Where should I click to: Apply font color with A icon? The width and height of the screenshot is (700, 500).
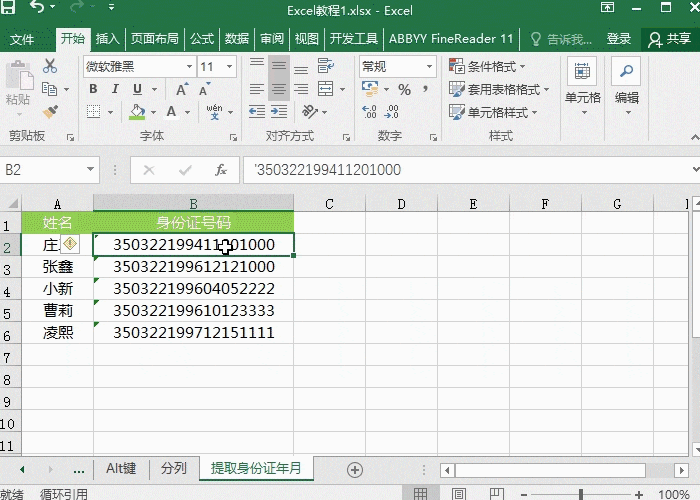[x=171, y=112]
